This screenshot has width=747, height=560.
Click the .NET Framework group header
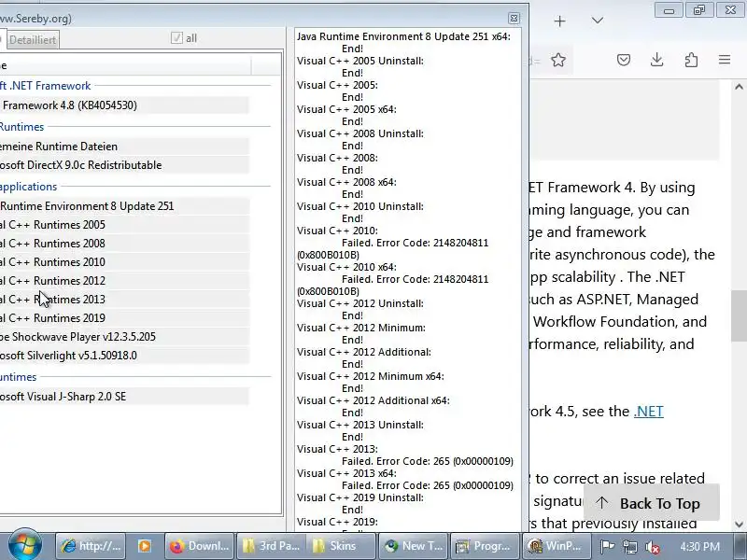(45, 86)
